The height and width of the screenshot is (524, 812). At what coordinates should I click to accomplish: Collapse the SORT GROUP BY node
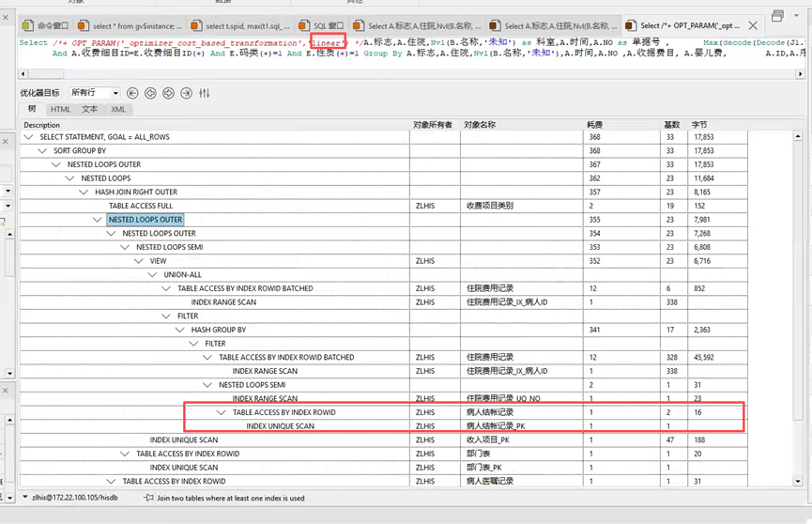click(x=42, y=151)
